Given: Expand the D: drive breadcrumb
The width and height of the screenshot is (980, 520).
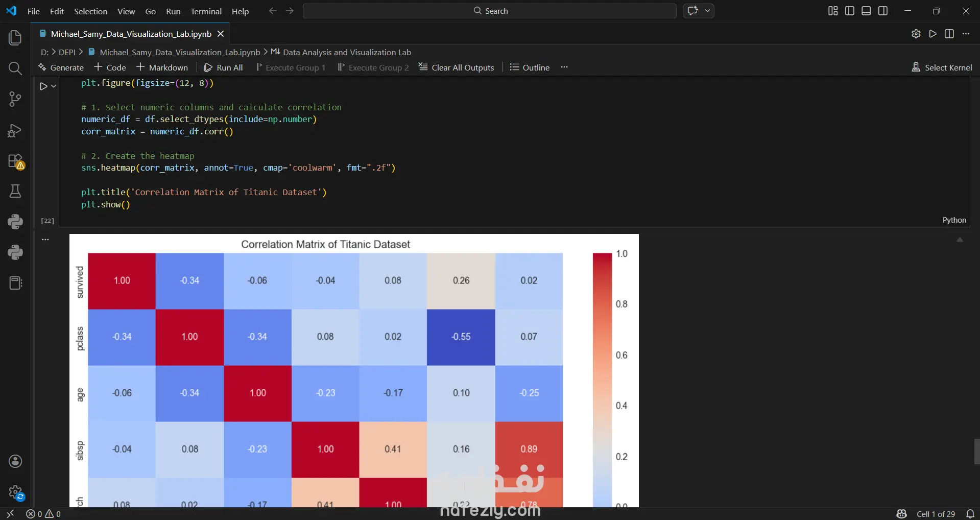Looking at the screenshot, I should click(44, 52).
